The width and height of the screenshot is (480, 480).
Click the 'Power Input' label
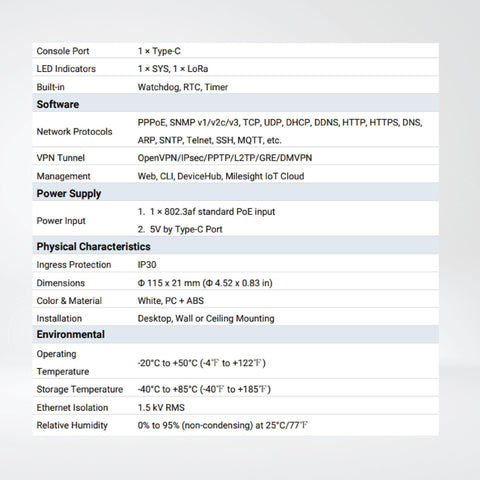coord(61,221)
